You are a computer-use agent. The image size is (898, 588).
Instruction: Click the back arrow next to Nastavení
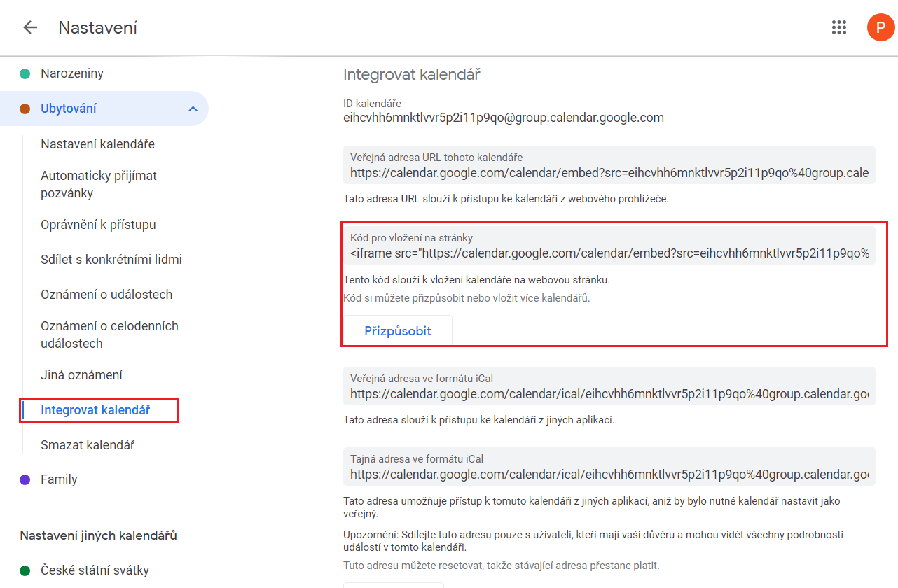[30, 27]
